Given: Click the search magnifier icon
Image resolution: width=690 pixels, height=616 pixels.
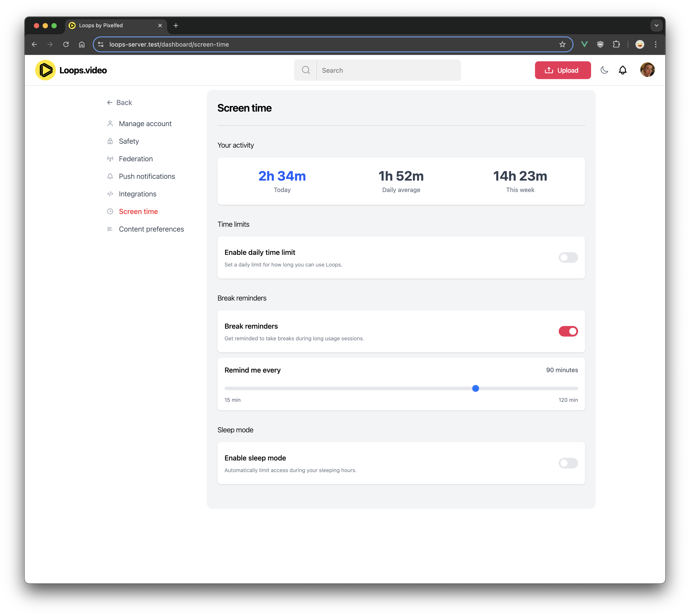Looking at the screenshot, I should [x=306, y=70].
